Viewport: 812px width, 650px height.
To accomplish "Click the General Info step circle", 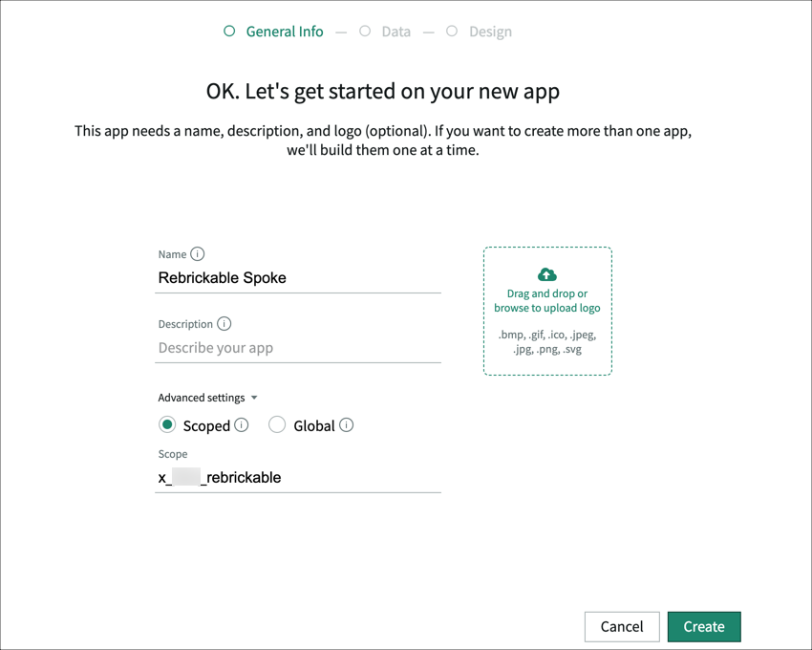I will 229,31.
